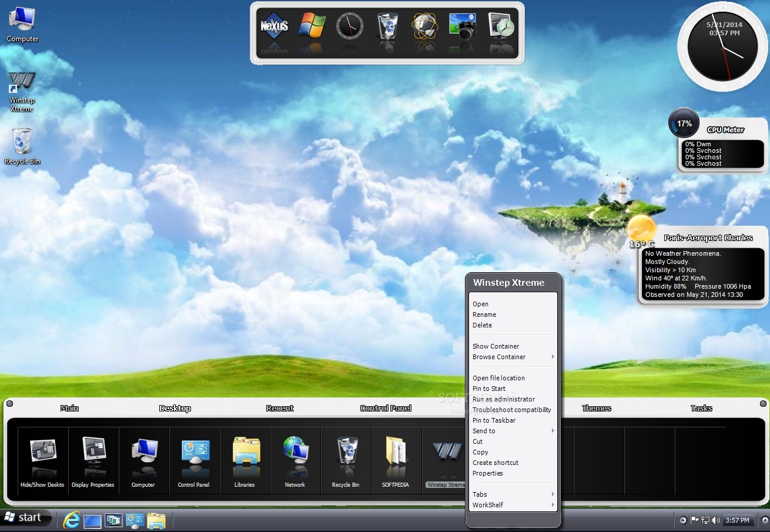The height and width of the screenshot is (532, 770).
Task: Click the Recycle Bin icon in the Nexus dock
Action: tap(387, 26)
